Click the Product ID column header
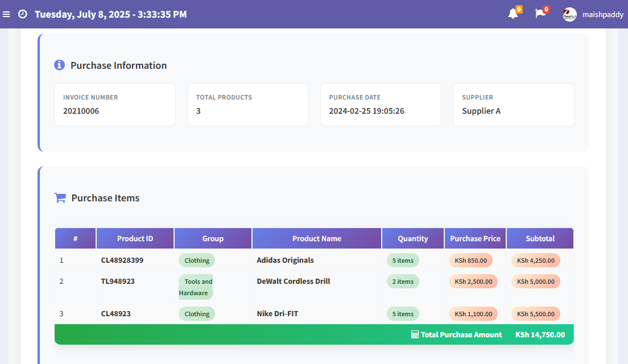Screen dimensions: 628x364 (135, 238)
